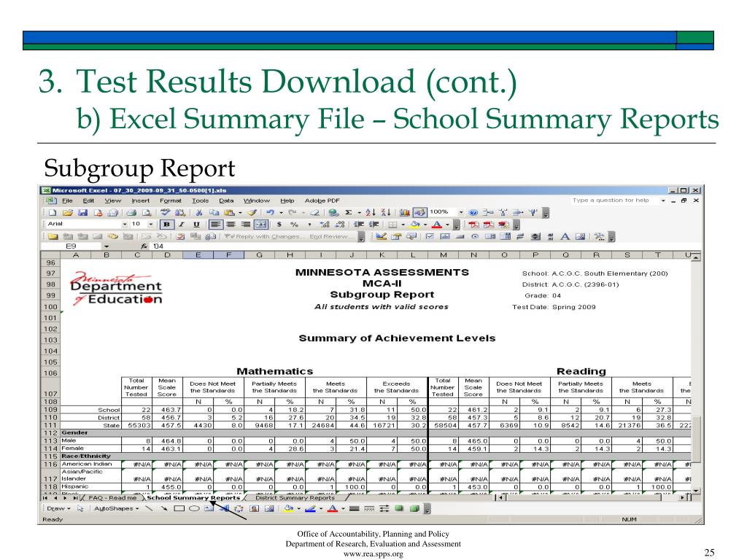747x560 pixels.
Task: Toggle Italic formatting
Action: [181, 225]
